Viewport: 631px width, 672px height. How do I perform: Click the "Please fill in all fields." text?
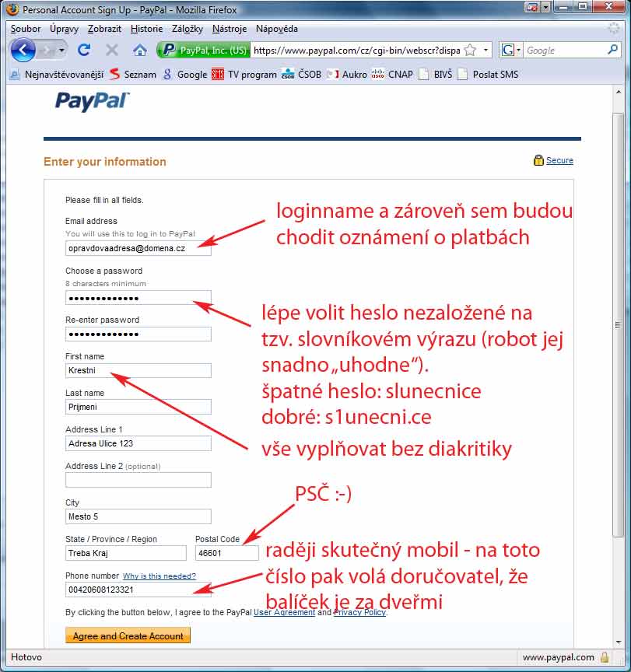[x=104, y=200]
